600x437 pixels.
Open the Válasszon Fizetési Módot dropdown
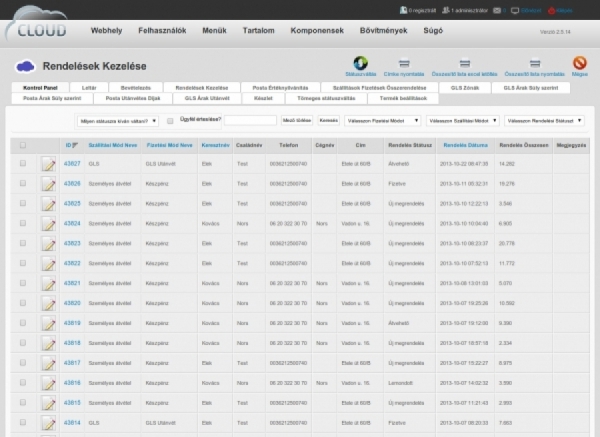click(x=382, y=121)
